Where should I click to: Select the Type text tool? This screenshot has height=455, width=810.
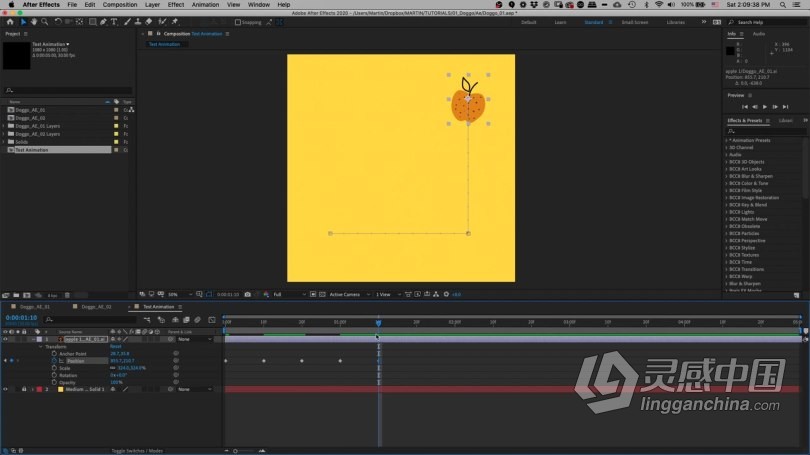114,22
